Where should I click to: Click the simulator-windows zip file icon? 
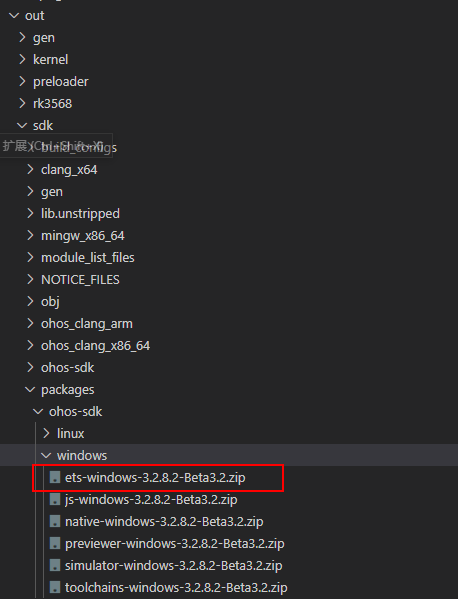point(55,565)
